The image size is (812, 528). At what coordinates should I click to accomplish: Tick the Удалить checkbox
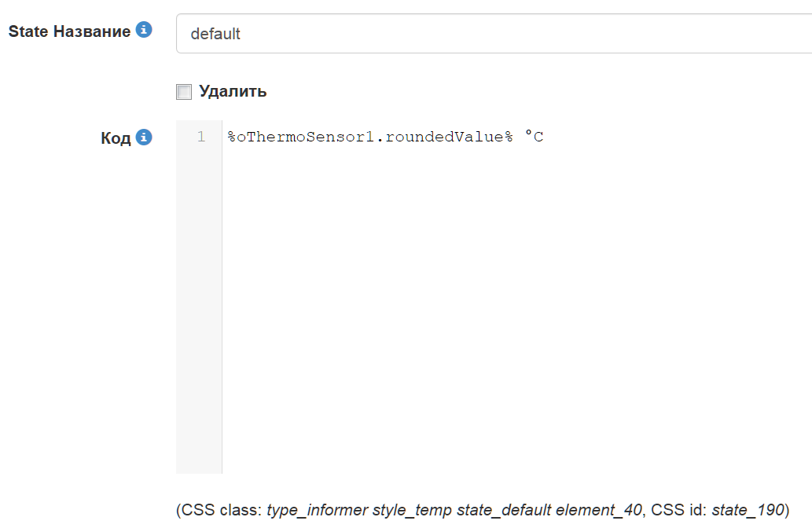184,92
